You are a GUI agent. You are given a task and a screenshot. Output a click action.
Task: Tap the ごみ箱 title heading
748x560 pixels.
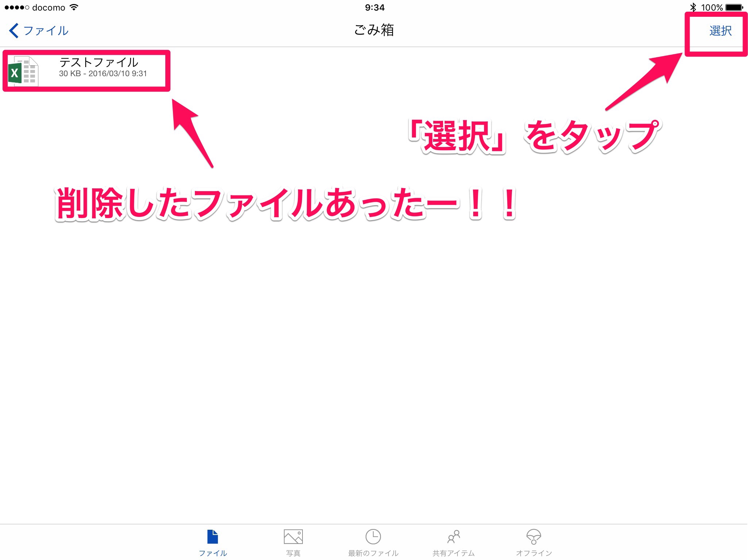[x=374, y=30]
